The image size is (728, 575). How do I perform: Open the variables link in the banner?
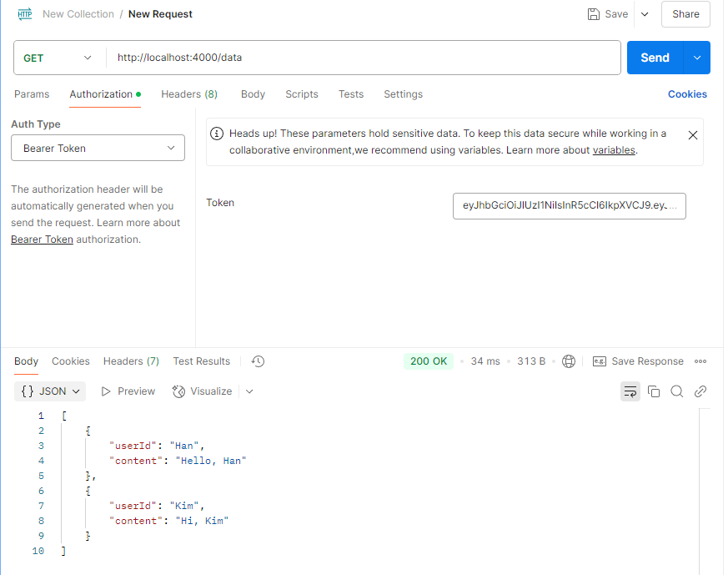[613, 150]
